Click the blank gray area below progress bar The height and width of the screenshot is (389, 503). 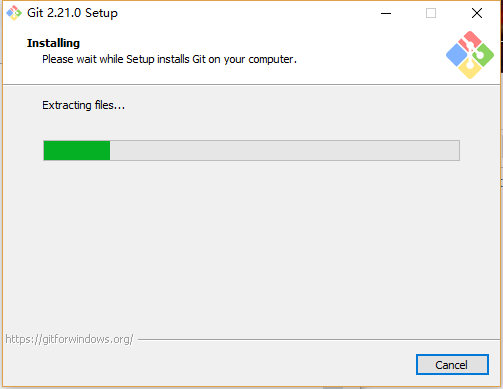[251, 247]
